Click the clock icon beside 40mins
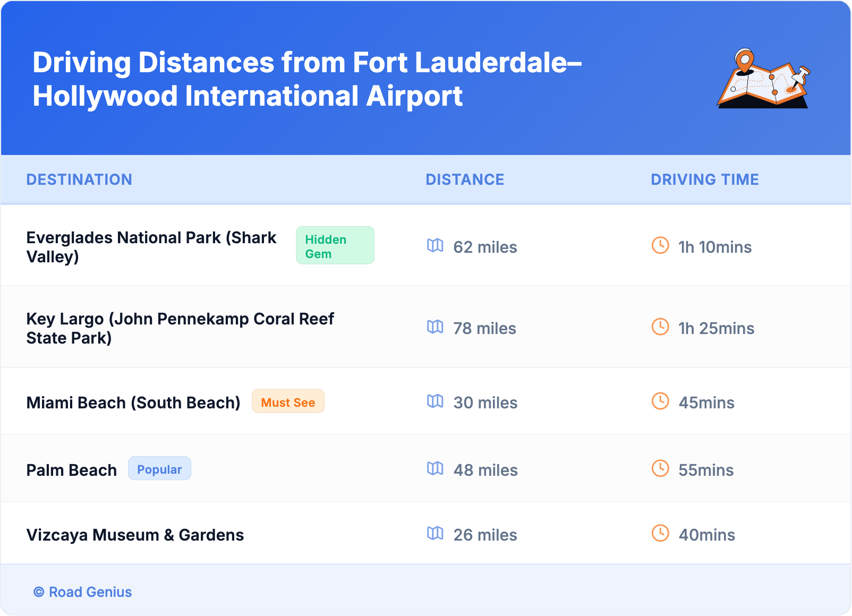The height and width of the screenshot is (616, 852). pos(660,533)
